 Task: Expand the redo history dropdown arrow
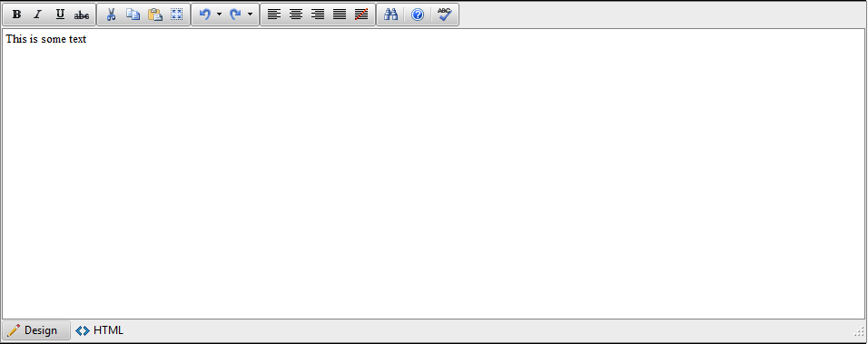(x=250, y=15)
